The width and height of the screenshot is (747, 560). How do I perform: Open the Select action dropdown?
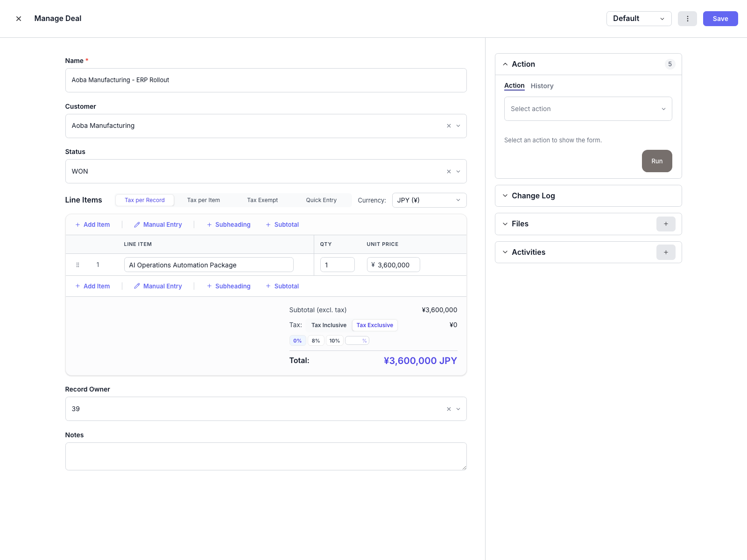tap(588, 108)
